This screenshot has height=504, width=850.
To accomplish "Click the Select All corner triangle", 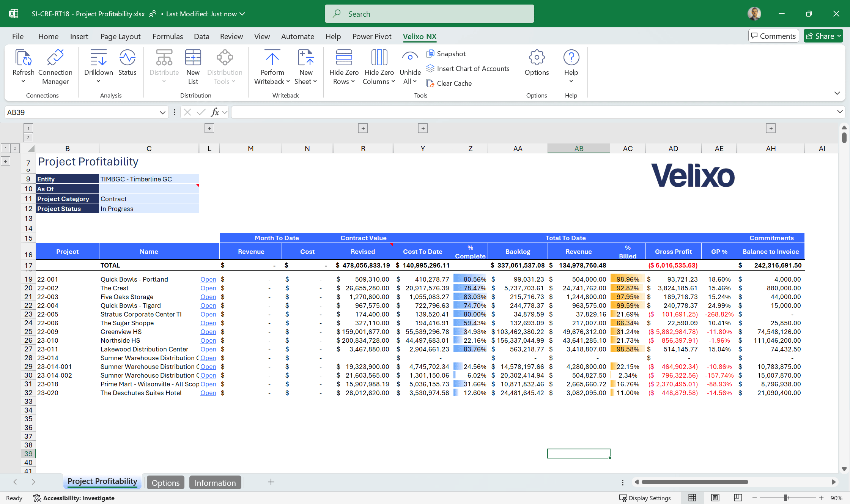I will click(31, 148).
